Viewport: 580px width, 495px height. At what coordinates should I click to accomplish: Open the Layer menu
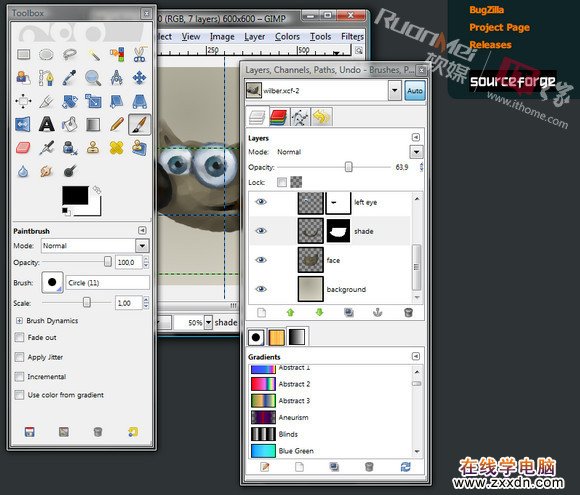click(254, 37)
